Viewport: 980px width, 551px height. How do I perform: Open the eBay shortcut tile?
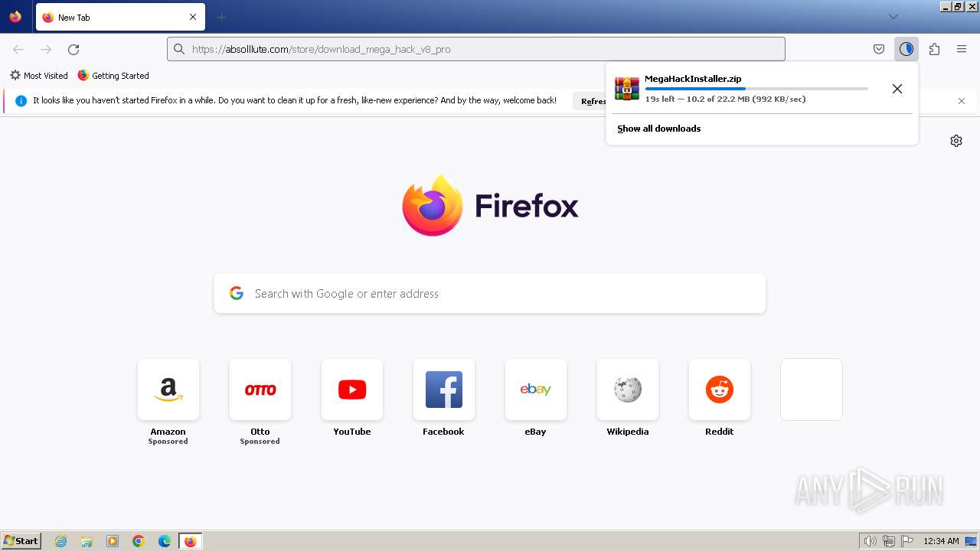(536, 390)
